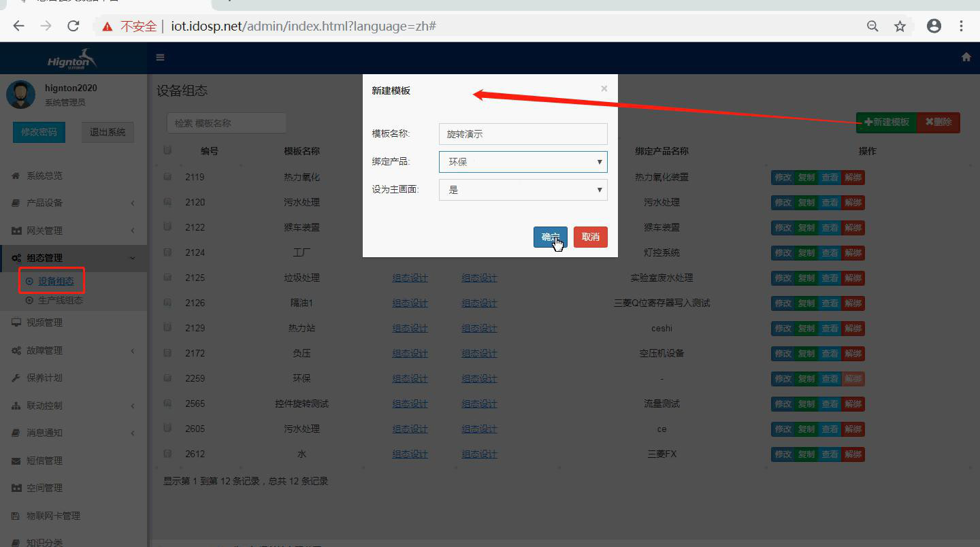Open 短信管理 from the sidebar
Image resolution: width=980 pixels, height=547 pixels.
coord(44,460)
